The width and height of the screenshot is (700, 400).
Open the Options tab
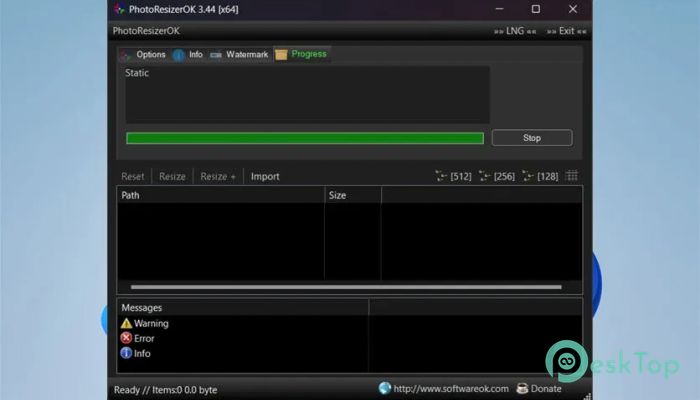143,54
